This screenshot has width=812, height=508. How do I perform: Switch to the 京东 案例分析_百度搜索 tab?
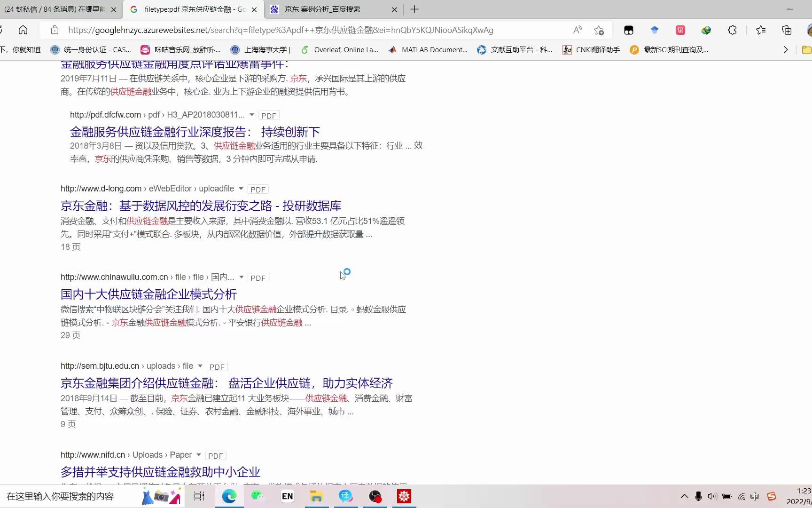[x=329, y=9]
